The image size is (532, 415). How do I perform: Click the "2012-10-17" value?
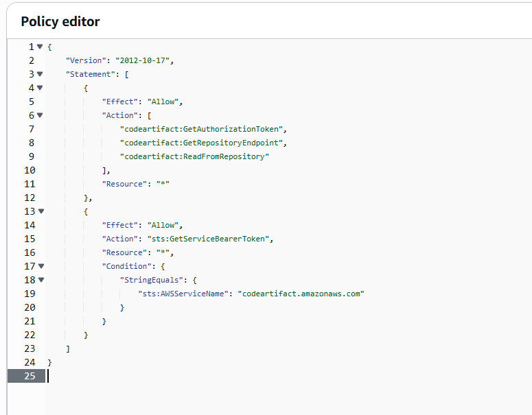143,60
